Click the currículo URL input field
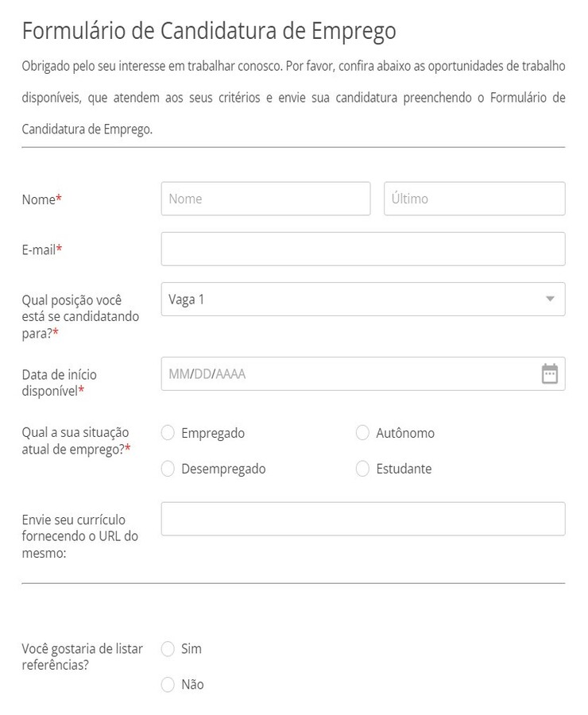 tap(362, 517)
